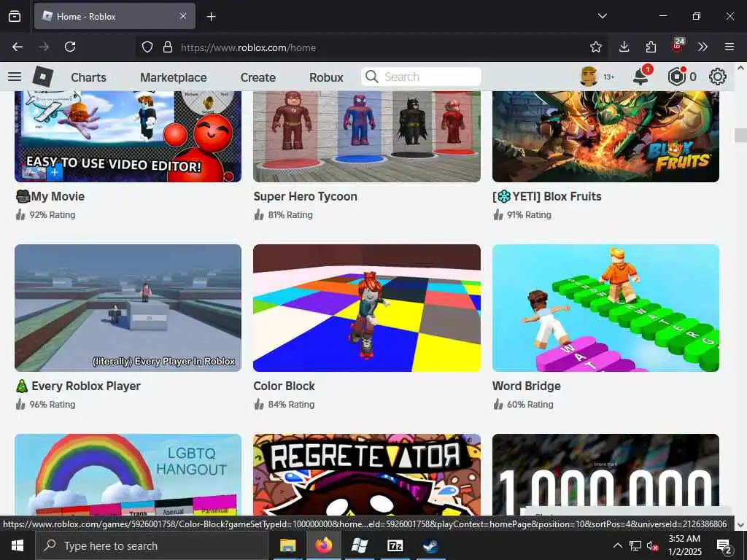The width and height of the screenshot is (747, 560).
Task: Open the network tray icon
Action: coord(635,545)
